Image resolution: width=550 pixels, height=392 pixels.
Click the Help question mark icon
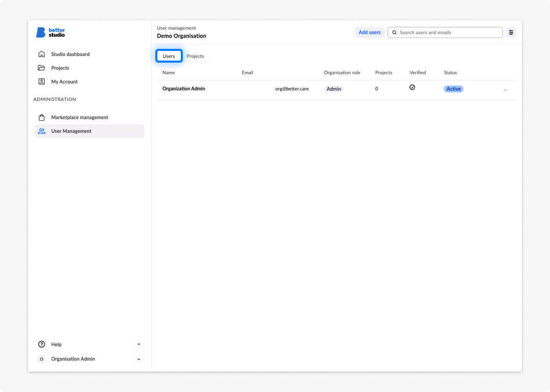pos(42,344)
